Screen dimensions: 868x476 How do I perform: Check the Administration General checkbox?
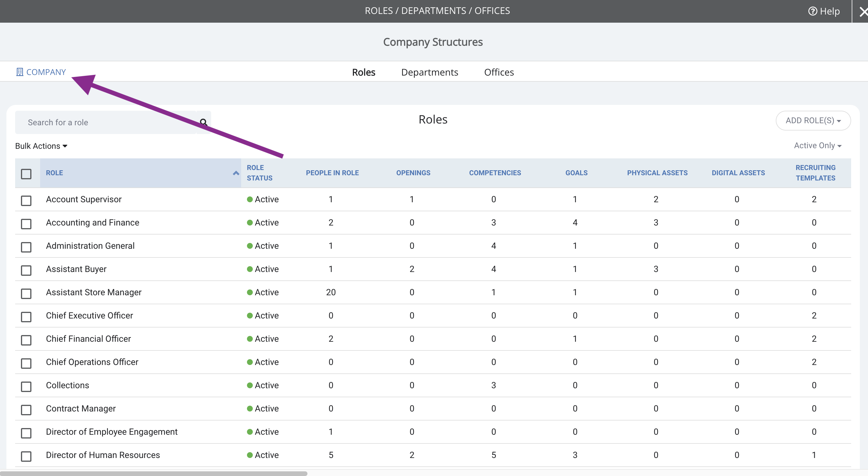26,247
